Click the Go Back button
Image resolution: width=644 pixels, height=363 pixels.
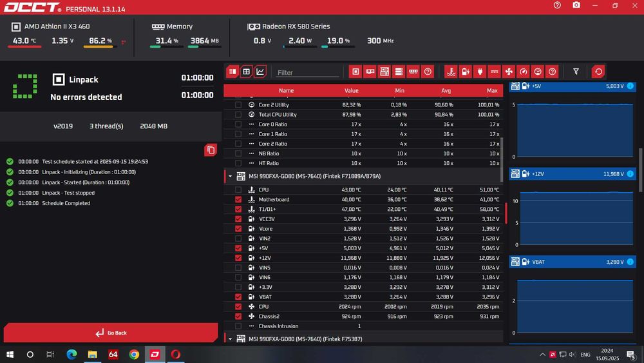(111, 333)
